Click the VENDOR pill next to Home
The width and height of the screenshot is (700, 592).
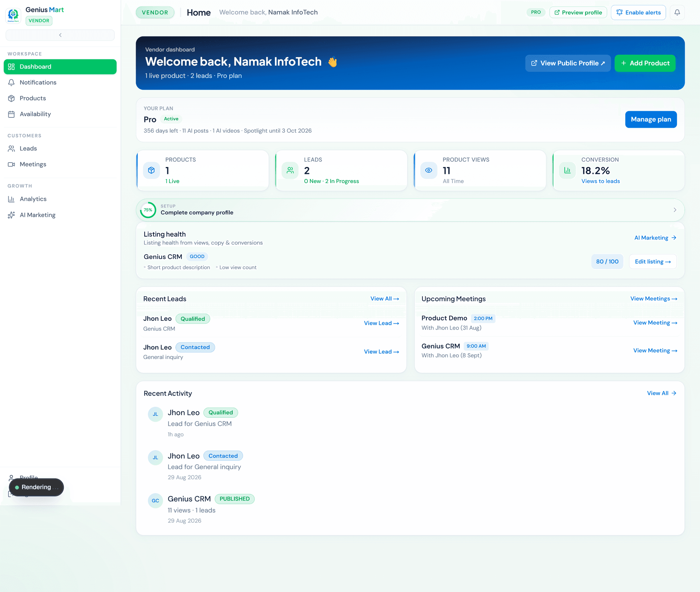coord(155,12)
